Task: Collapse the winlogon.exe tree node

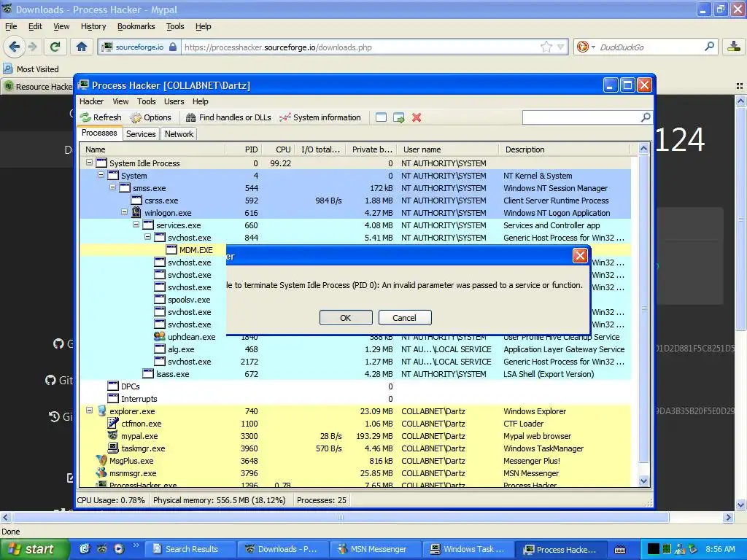Action: [x=124, y=212]
